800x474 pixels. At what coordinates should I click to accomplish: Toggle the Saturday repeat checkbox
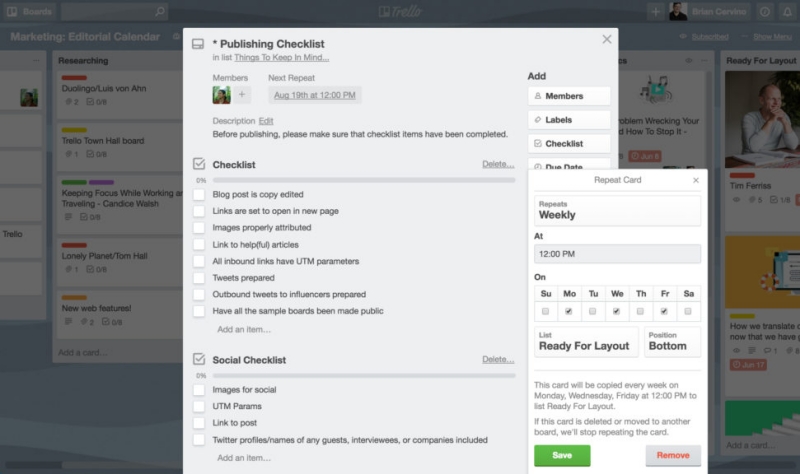click(x=688, y=311)
